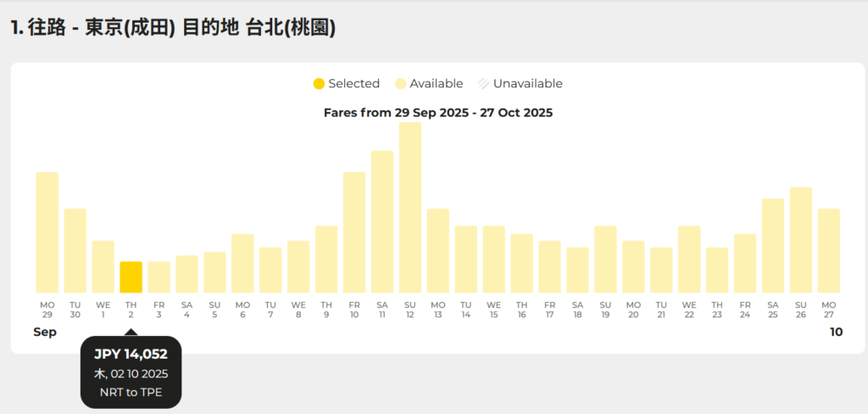The image size is (868, 414).
Task: Choose the Saturday 11 October fare bar
Action: 382,221
